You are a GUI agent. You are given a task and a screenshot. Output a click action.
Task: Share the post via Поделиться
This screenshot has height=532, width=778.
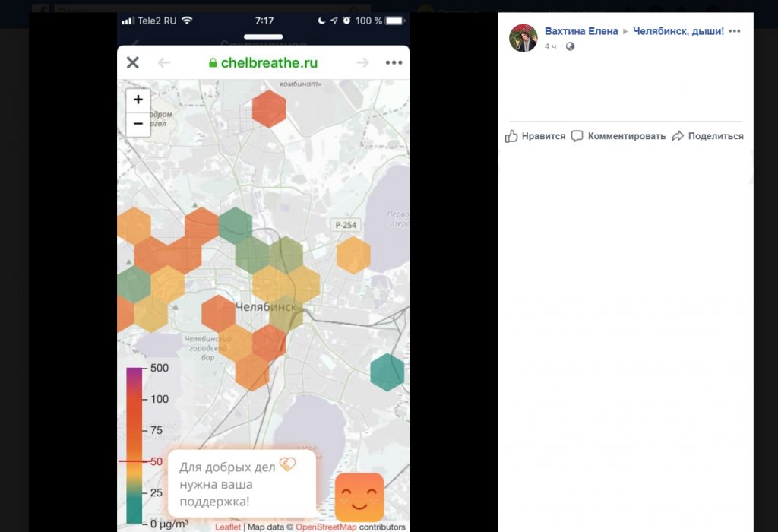pyautogui.click(x=707, y=136)
